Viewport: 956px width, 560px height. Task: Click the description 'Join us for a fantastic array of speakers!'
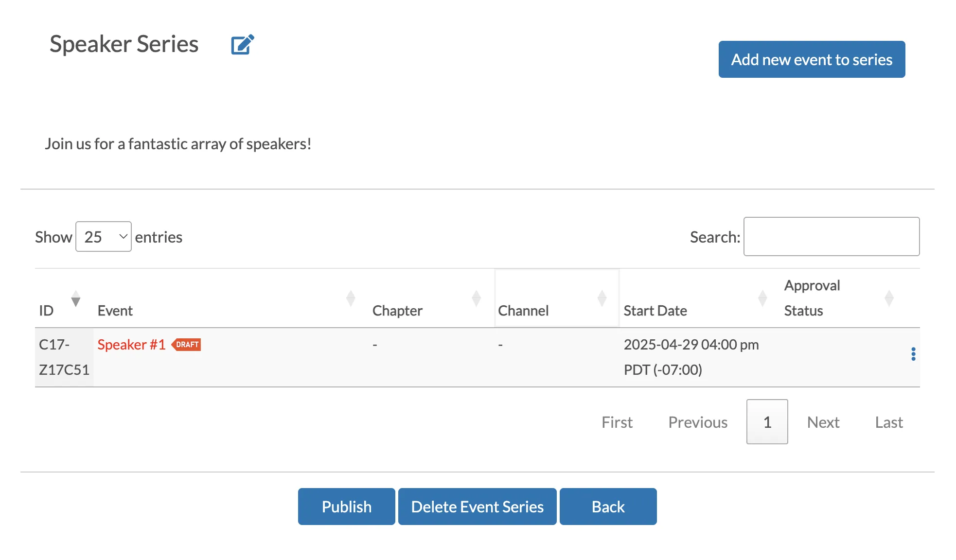point(178,144)
